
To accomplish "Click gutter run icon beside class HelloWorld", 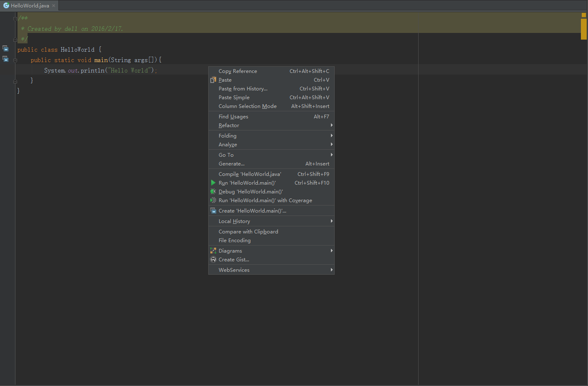I will pyautogui.click(x=5, y=48).
